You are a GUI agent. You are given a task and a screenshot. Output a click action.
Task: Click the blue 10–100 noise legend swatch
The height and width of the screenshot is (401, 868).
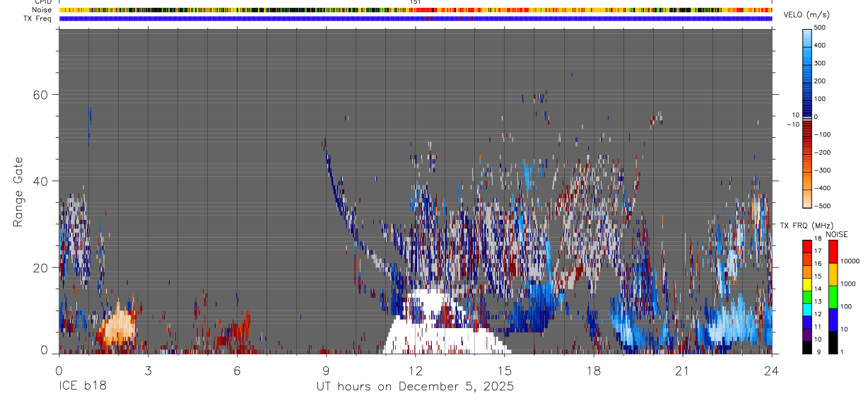click(x=833, y=319)
